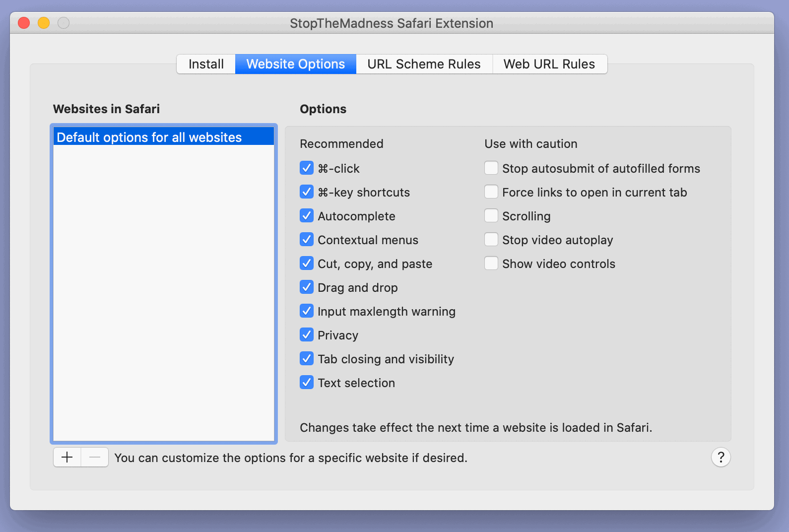Image resolution: width=789 pixels, height=532 pixels.
Task: Check Force links to open in current tab
Action: pos(491,192)
